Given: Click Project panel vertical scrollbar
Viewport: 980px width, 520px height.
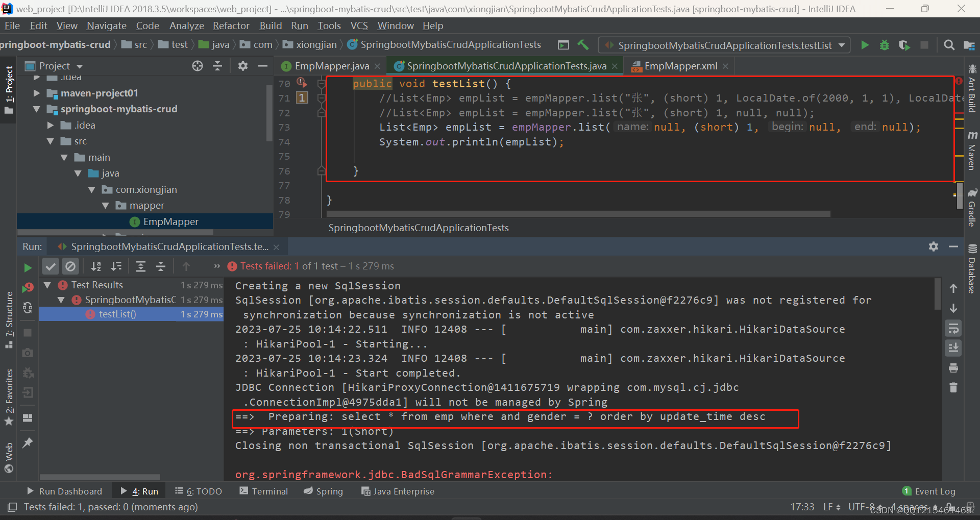Looking at the screenshot, I should [269, 112].
